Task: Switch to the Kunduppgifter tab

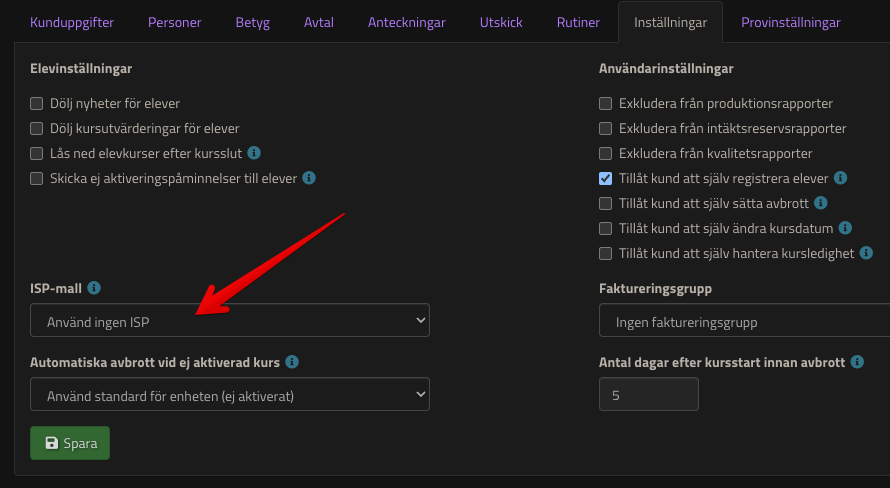Action: [73, 22]
